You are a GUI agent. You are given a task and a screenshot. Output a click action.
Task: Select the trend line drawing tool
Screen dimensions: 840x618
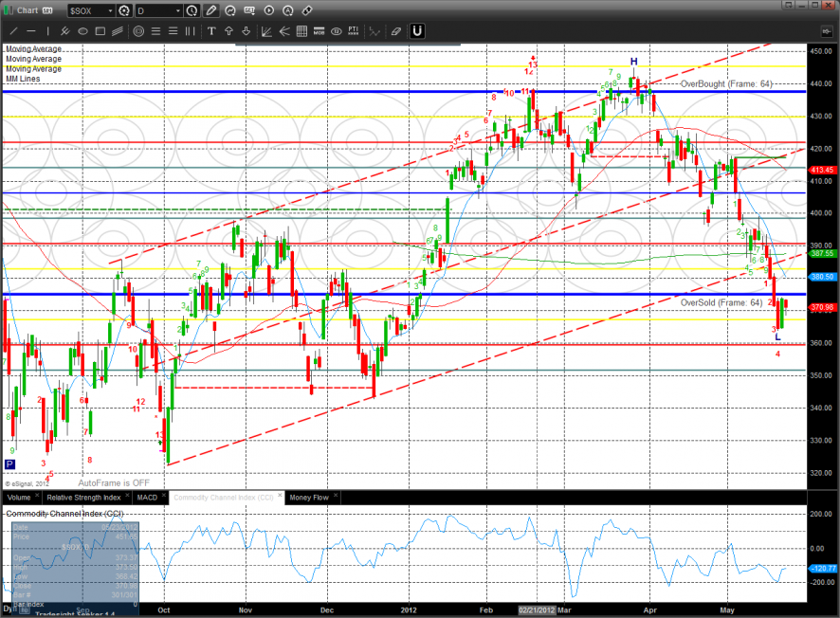(13, 31)
